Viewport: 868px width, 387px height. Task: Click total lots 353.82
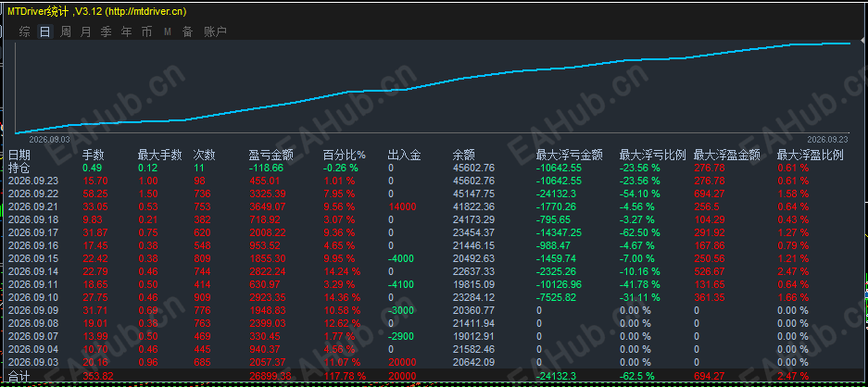pos(98,377)
